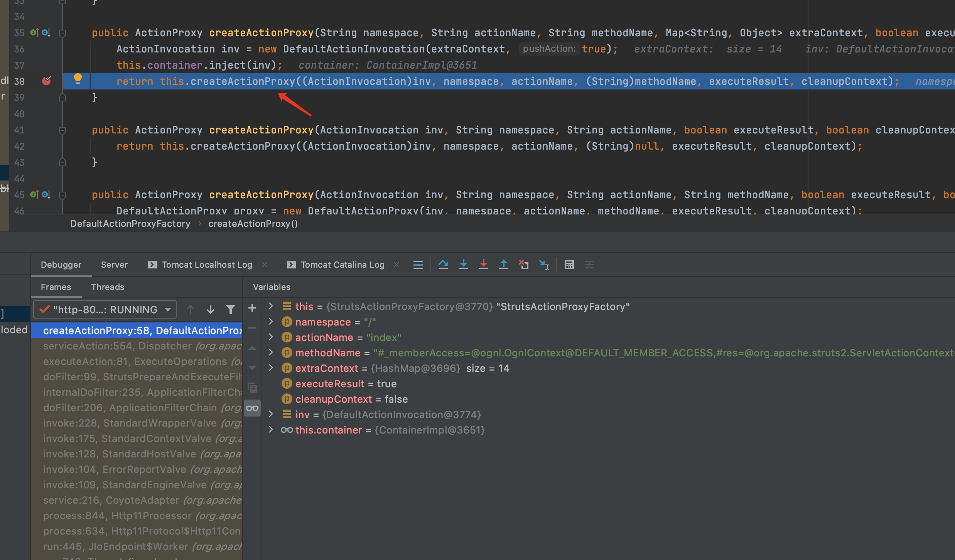The width and height of the screenshot is (955, 560).
Task: Select the internalDoFilter:235 ApplicationFilterChain frame
Action: tap(137, 392)
